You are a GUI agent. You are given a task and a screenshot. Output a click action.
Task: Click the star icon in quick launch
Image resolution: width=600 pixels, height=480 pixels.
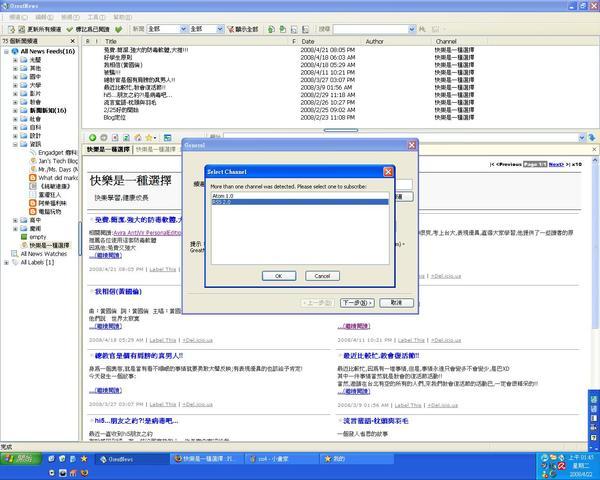pos(84,459)
